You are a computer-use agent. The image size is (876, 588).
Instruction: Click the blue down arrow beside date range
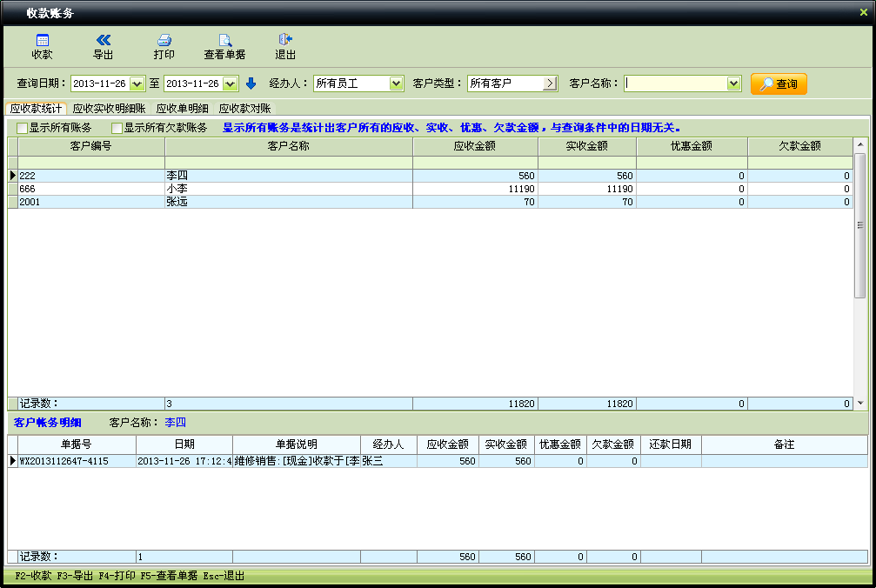pos(251,84)
